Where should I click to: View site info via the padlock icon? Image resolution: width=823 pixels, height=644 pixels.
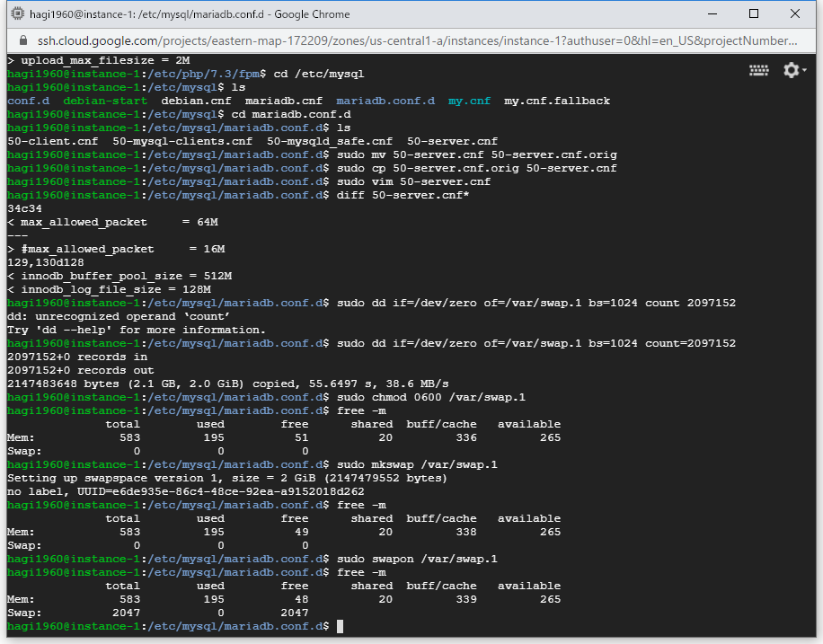(23, 41)
